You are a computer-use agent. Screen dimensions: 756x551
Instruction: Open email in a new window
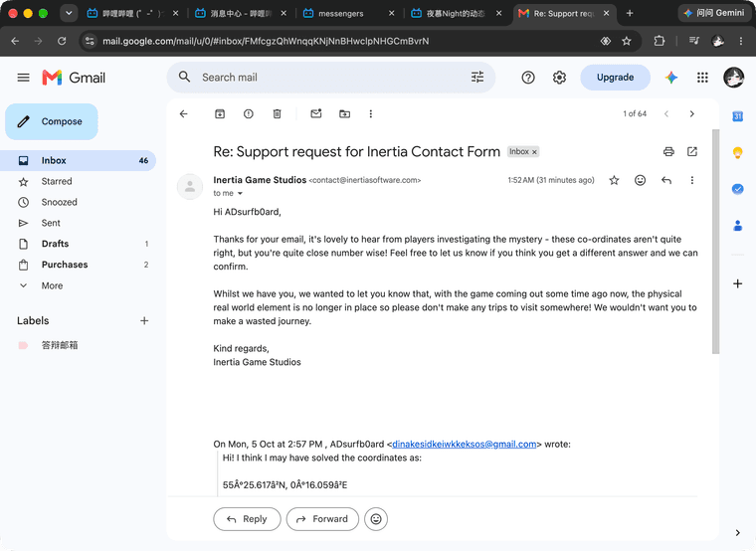point(692,152)
